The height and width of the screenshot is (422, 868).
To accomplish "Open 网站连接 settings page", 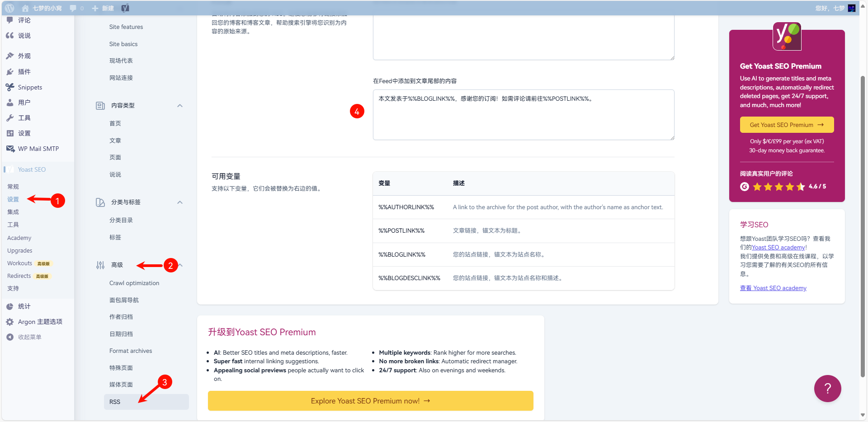I will pos(121,78).
